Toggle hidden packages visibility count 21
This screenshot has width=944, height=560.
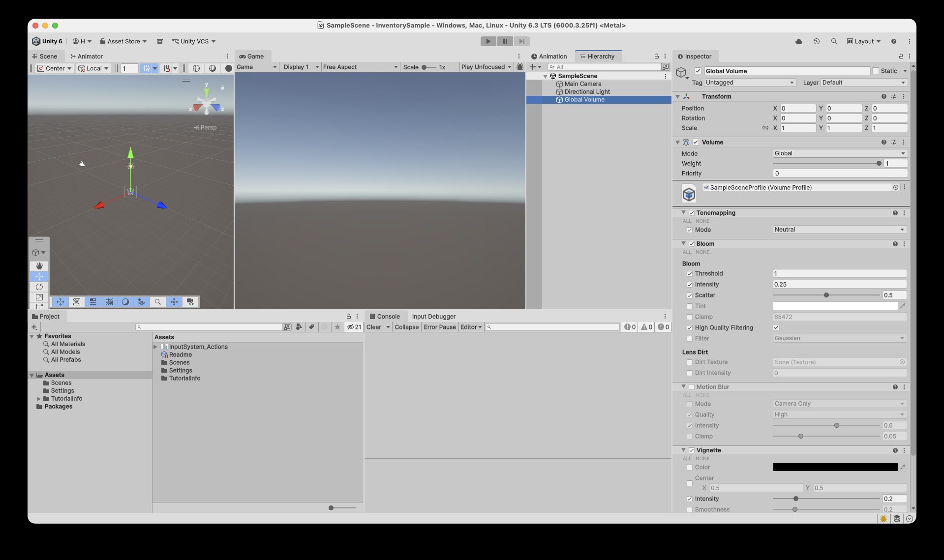(354, 327)
